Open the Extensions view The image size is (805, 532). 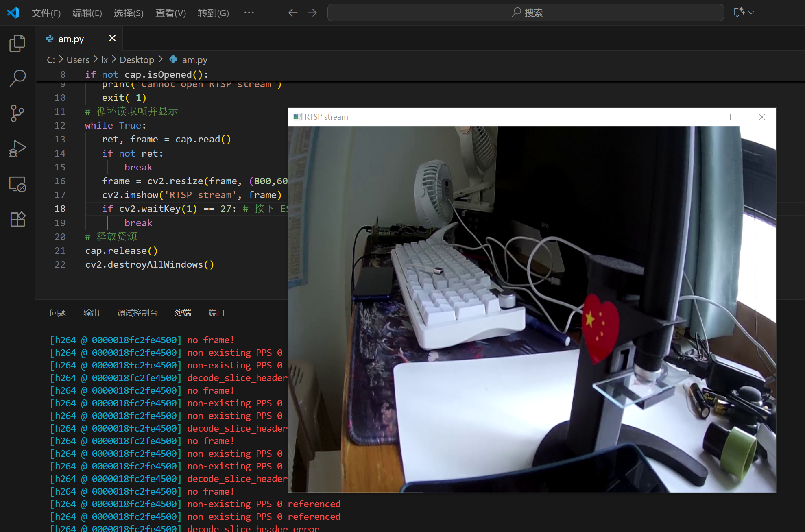(x=17, y=220)
